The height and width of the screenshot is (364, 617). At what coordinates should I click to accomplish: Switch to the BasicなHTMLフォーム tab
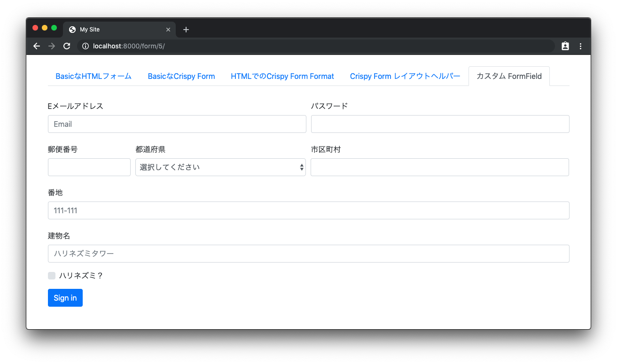click(93, 76)
